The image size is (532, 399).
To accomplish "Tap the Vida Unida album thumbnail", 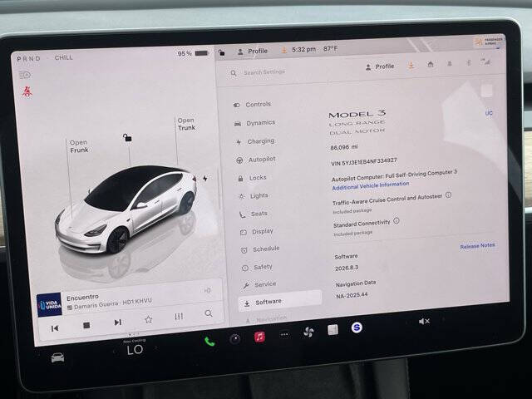I will [50, 305].
